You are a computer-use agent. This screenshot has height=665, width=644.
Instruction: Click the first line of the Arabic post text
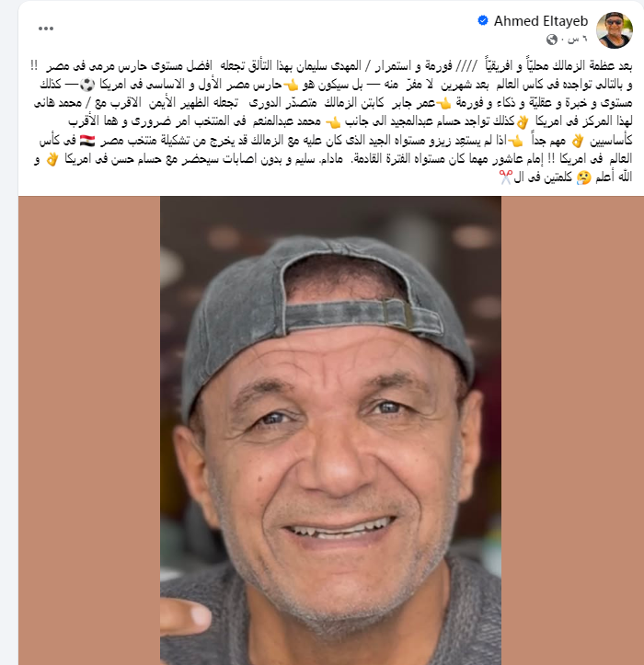point(331,65)
